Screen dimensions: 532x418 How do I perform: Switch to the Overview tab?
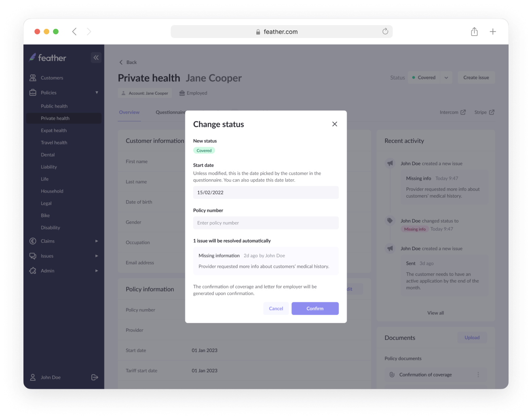tap(129, 112)
